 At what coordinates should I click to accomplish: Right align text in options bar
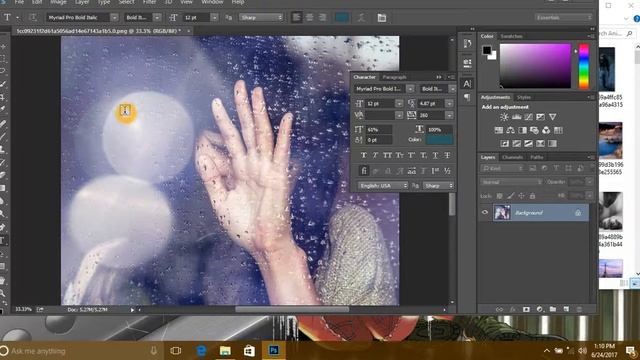pyautogui.click(x=322, y=18)
